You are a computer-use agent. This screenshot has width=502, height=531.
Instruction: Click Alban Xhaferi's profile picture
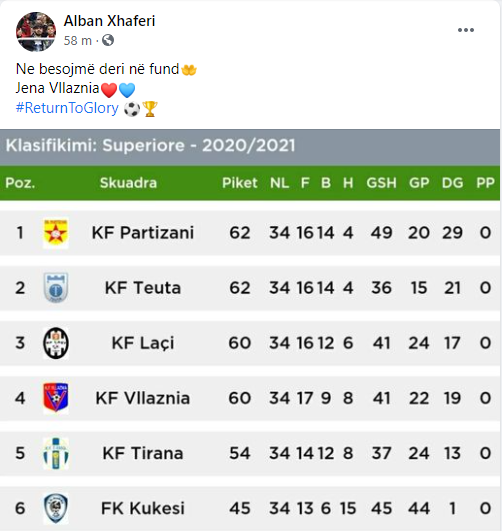(36, 32)
